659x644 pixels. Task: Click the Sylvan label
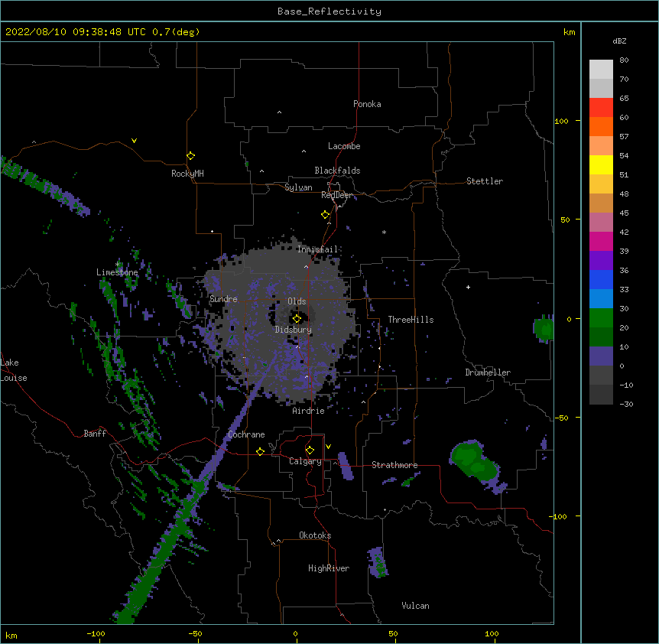click(x=298, y=187)
